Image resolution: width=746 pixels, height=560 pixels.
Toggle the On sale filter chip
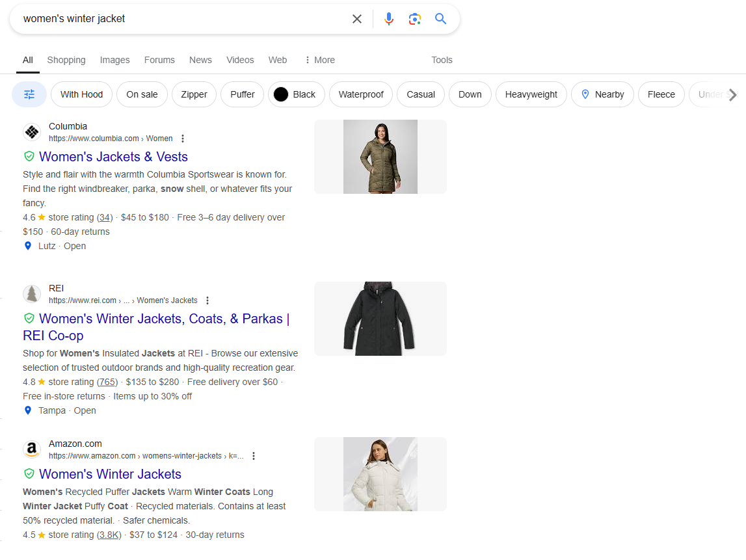click(x=142, y=94)
